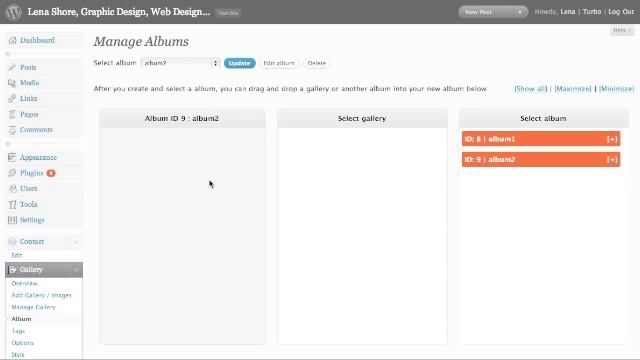The width and height of the screenshot is (640, 360).
Task: Click the Plugins update count badge
Action: click(x=51, y=173)
